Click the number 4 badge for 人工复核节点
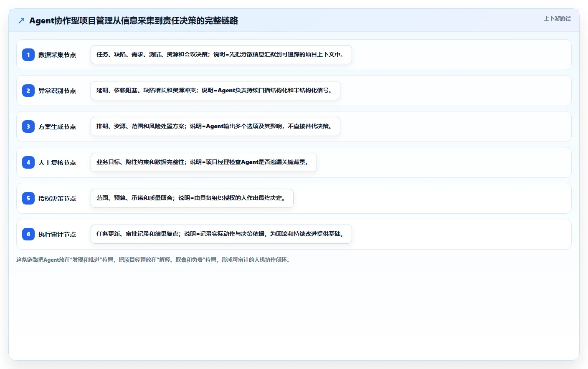The width and height of the screenshot is (588, 369). point(28,162)
